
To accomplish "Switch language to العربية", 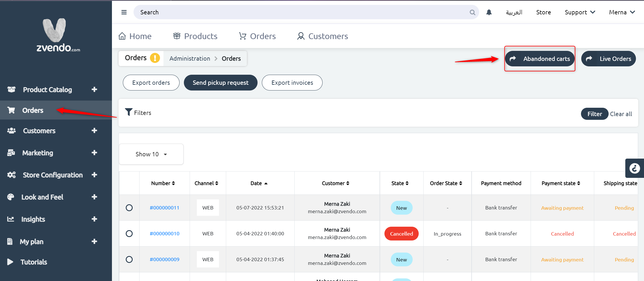I will click(514, 12).
